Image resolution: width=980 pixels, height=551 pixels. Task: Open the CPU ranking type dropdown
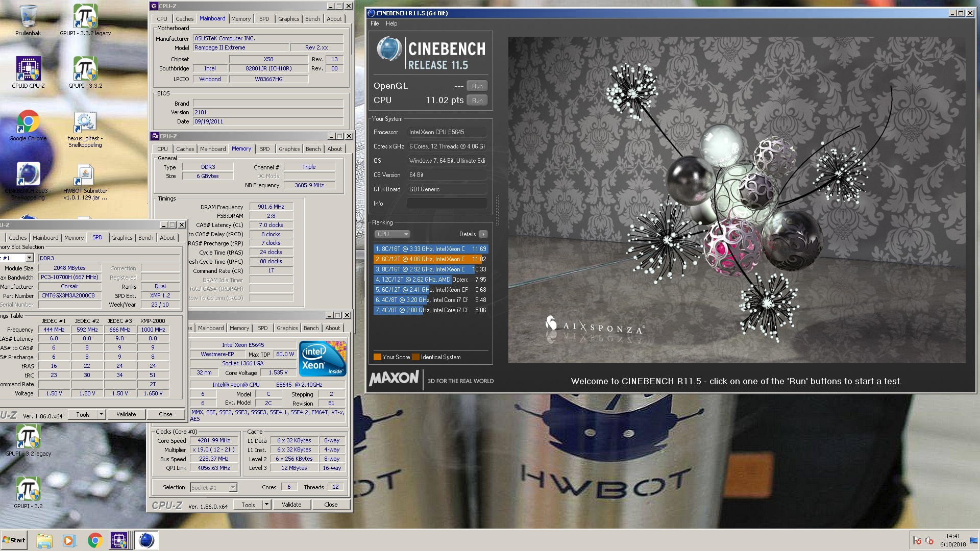393,234
